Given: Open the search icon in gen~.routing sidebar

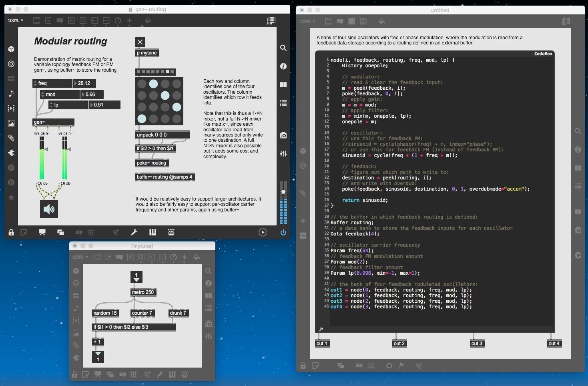Looking at the screenshot, I should [x=283, y=48].
